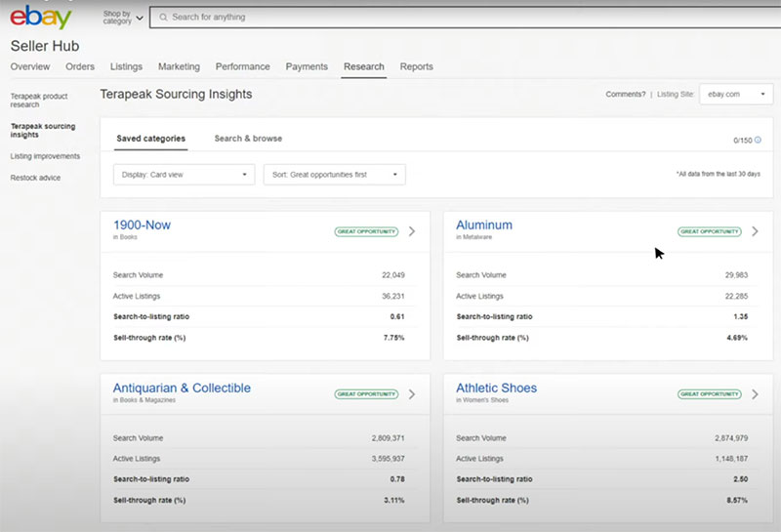Open the Aluminum card arrow
Image resolution: width=781 pixels, height=532 pixels.
coord(755,231)
